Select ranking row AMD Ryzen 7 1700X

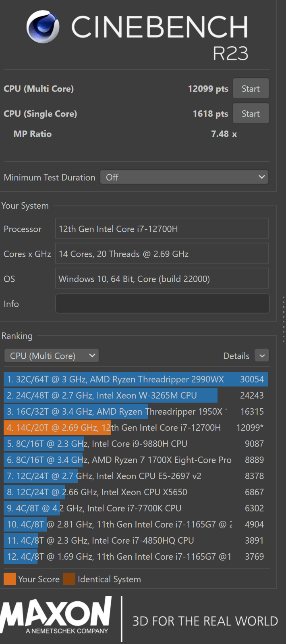pos(136,460)
